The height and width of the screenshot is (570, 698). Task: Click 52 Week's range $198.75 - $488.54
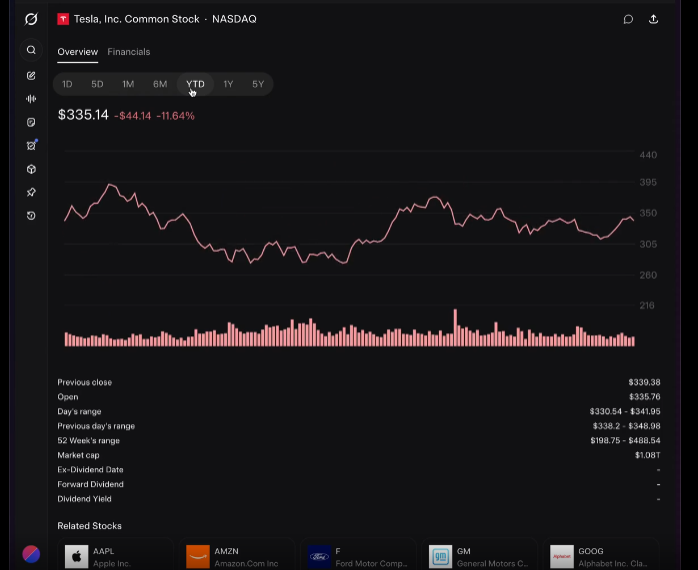(x=625, y=440)
